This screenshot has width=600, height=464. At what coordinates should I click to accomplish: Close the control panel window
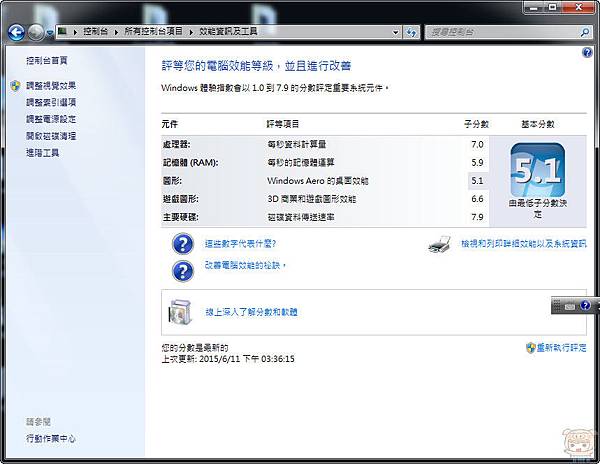[579, 7]
